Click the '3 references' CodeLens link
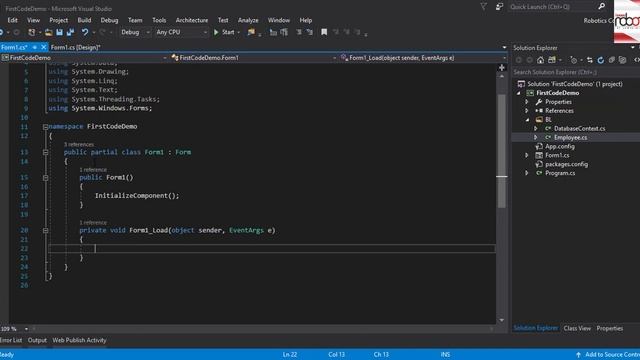The width and height of the screenshot is (640, 360). [x=79, y=144]
